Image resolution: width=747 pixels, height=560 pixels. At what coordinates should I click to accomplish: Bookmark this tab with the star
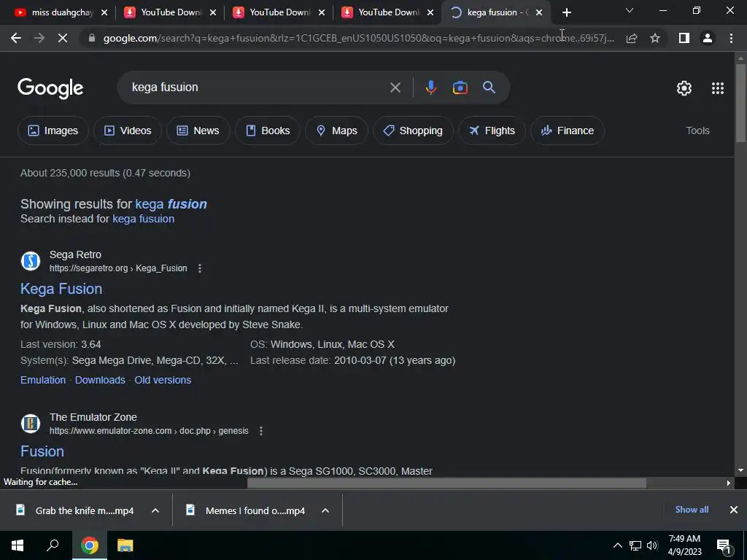pyautogui.click(x=655, y=38)
